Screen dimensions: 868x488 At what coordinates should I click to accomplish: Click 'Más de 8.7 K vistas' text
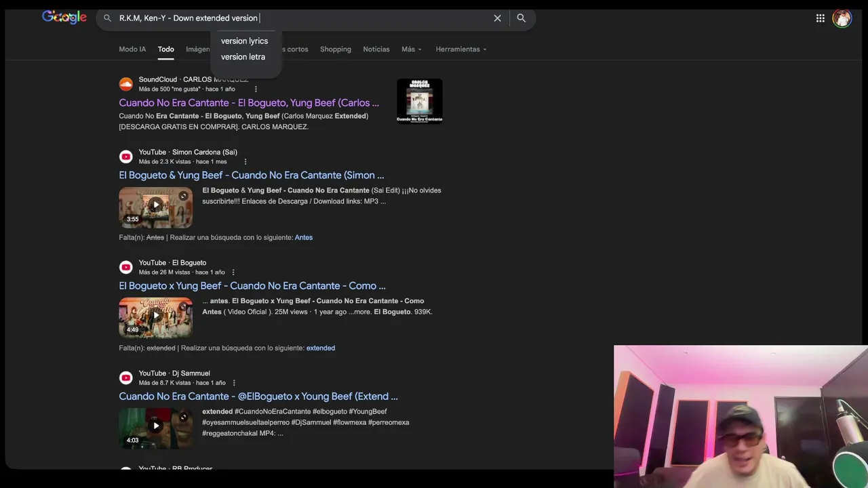pyautogui.click(x=165, y=383)
